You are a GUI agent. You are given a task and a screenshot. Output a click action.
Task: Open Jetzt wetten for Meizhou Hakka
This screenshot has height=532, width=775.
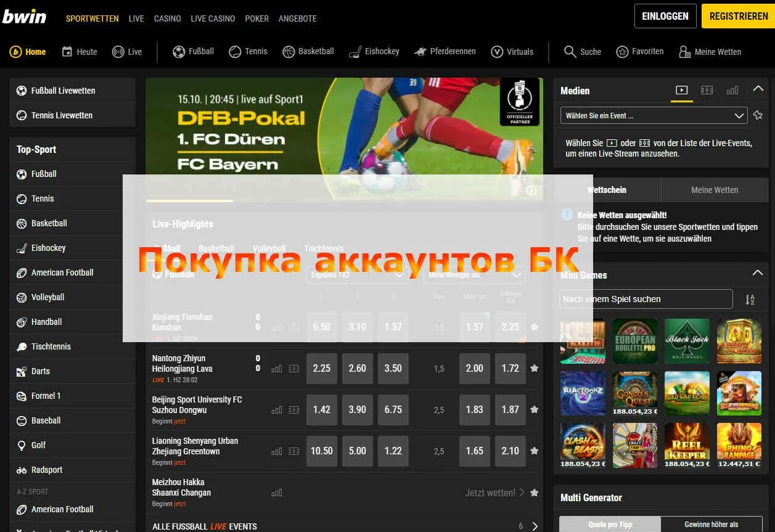click(x=494, y=493)
